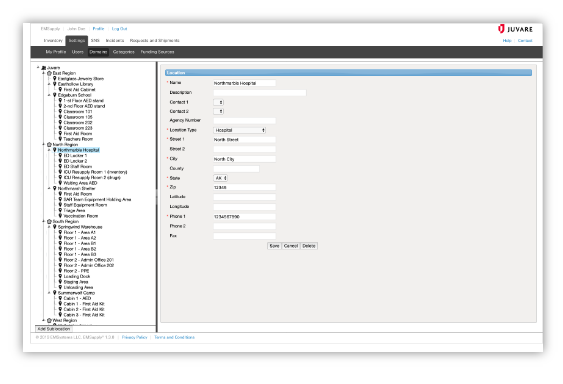Viewport: 563px width, 384px height.
Task: Open the Contact link near Help
Action: (x=525, y=41)
